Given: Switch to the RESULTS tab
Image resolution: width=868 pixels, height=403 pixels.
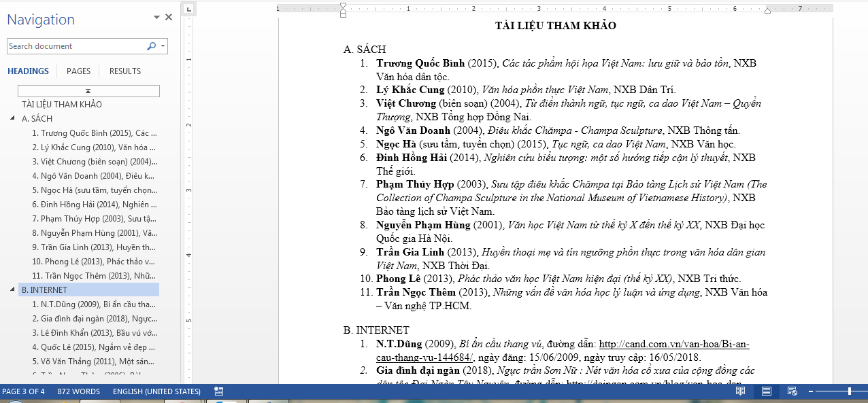Looking at the screenshot, I should pos(125,71).
